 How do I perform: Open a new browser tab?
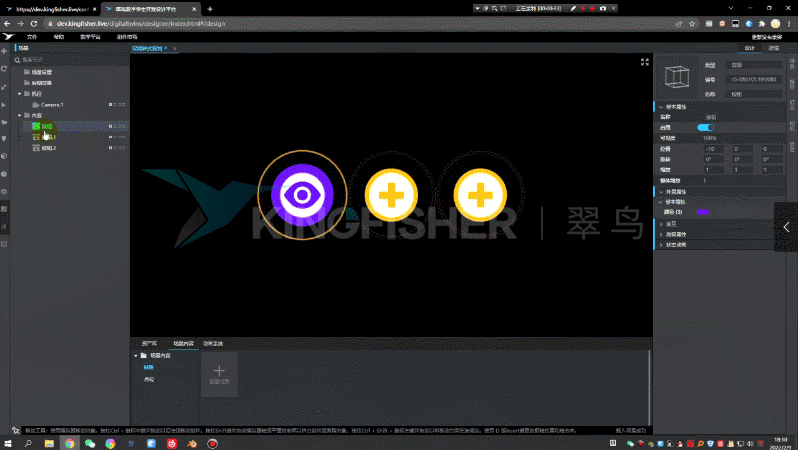coord(210,9)
